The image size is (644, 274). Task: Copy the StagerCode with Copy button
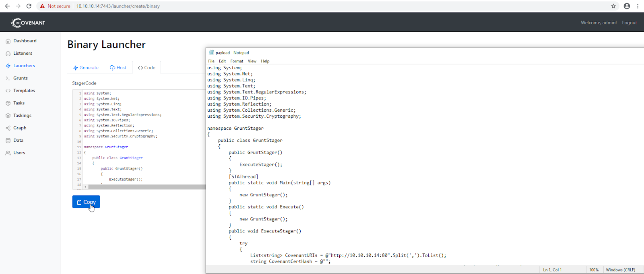pyautogui.click(x=86, y=202)
